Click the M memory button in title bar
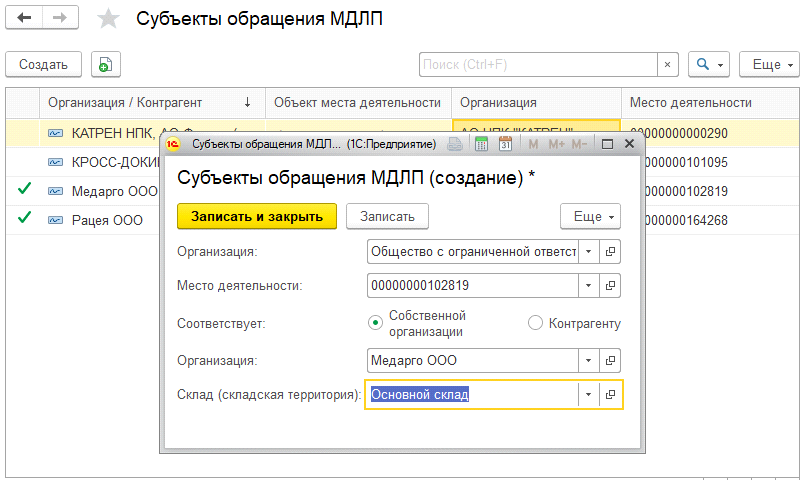Image resolution: width=806 pixels, height=480 pixels. [533, 144]
